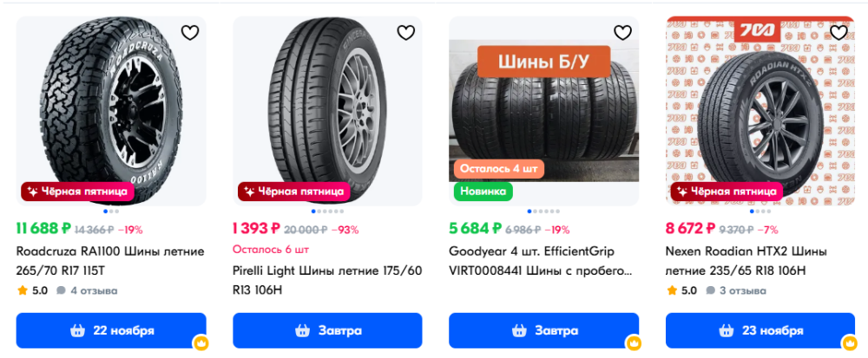Open Goodyear EfficientGrip product title link

[542, 260]
